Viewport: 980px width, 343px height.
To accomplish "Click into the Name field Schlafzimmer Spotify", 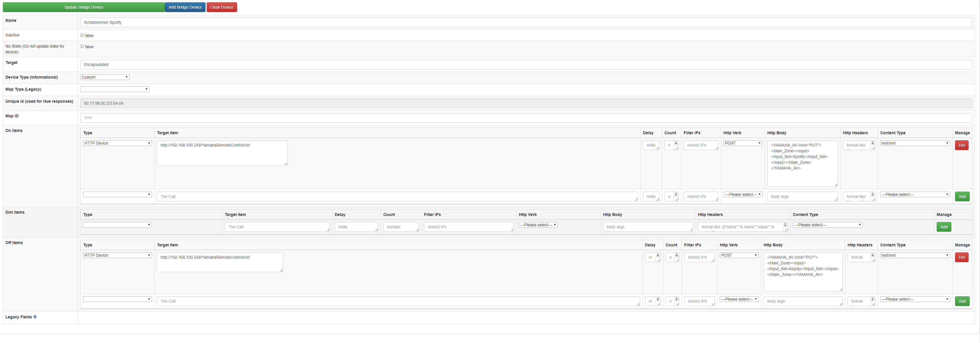I will point(526,22).
